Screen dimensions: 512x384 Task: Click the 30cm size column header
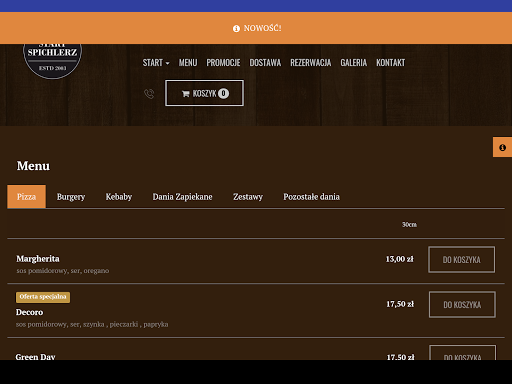pos(409,225)
